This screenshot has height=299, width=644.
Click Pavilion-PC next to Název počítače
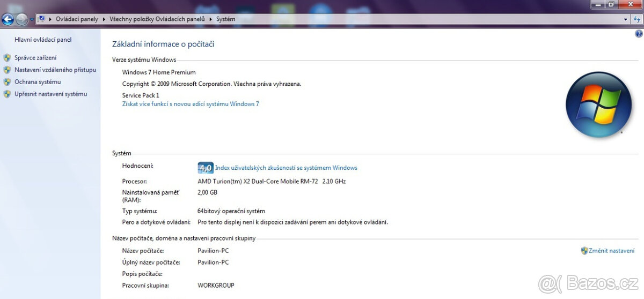click(x=213, y=251)
